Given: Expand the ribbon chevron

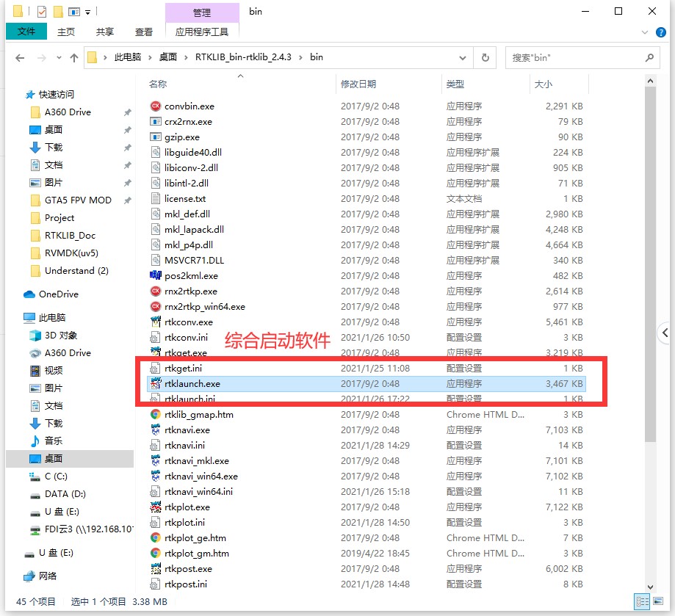Looking at the screenshot, I should (644, 32).
